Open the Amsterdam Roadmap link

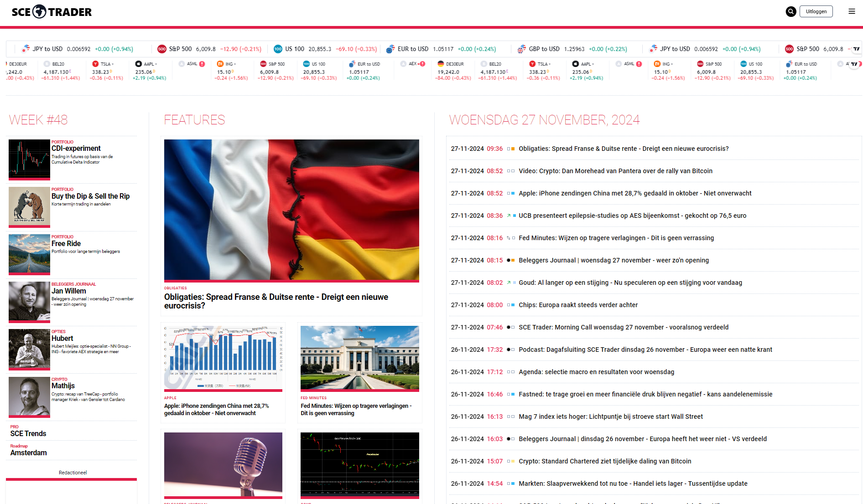28,453
